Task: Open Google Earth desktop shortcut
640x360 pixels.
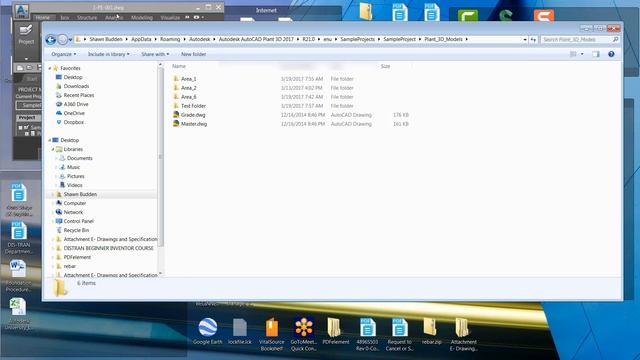Action: coord(208,331)
